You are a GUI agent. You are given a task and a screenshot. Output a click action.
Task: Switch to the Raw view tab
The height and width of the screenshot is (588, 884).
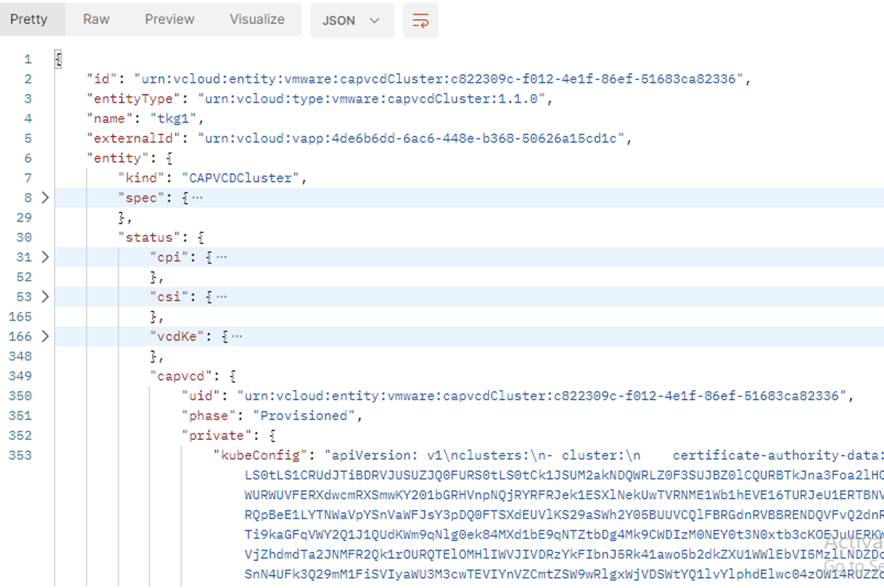(96, 19)
